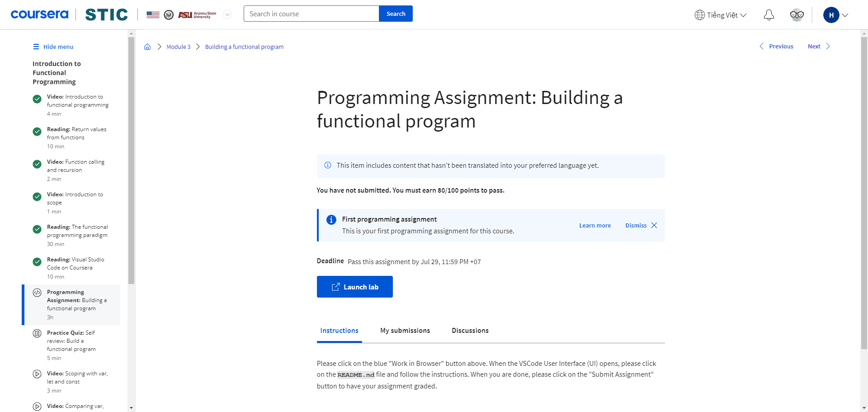Click code icon of Programming Assignment item
868x412 pixels.
(x=37, y=293)
